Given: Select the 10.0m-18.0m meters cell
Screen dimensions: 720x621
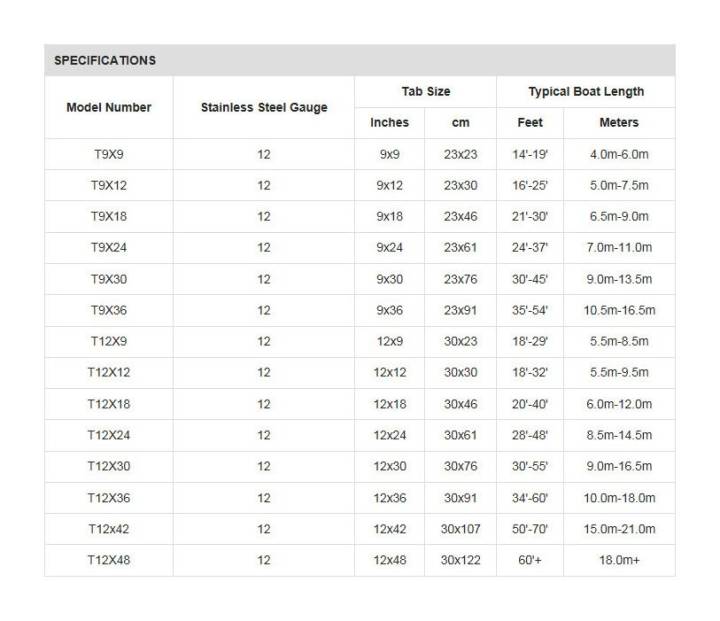Looking at the screenshot, I should pyautogui.click(x=619, y=498).
